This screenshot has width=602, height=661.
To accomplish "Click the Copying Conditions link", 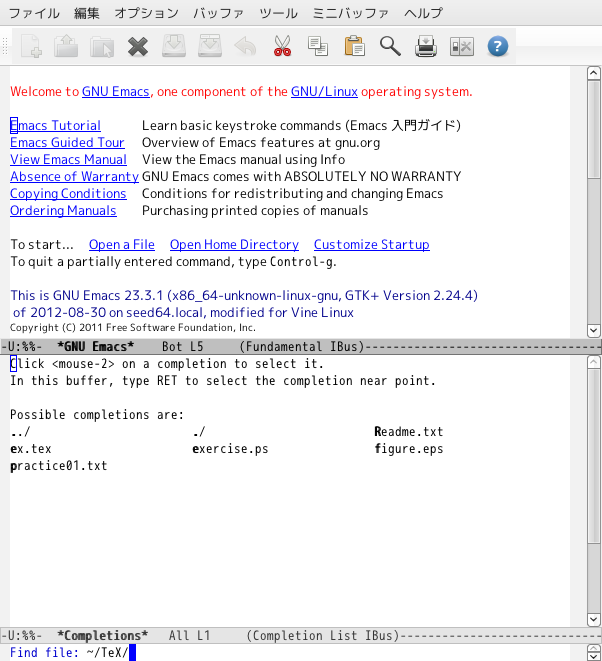I will (68, 193).
